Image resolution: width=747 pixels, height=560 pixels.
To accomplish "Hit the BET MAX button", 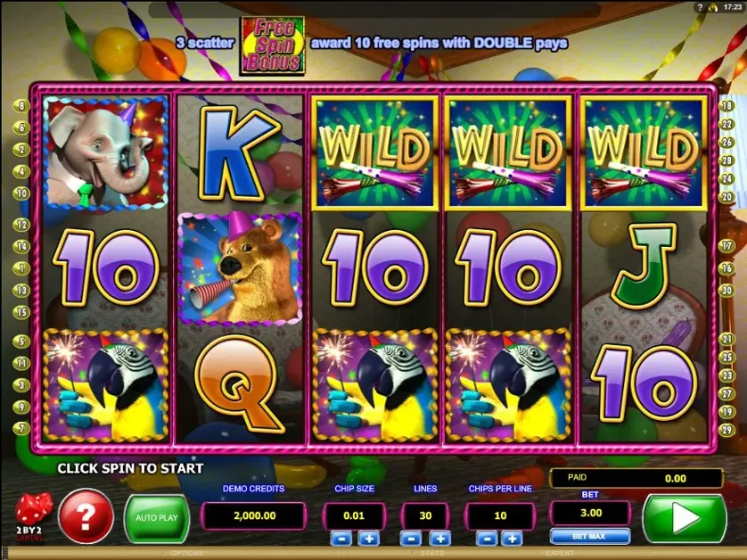I will [x=589, y=536].
